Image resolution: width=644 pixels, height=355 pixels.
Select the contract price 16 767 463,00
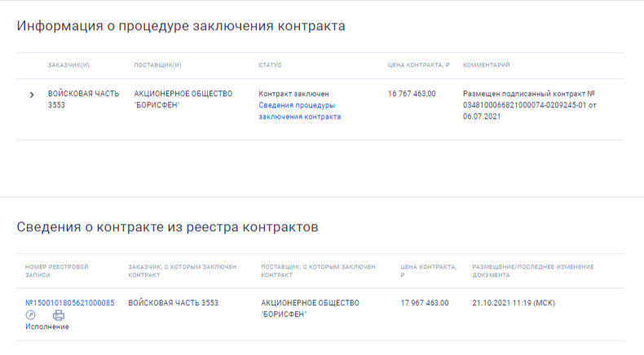pos(412,94)
